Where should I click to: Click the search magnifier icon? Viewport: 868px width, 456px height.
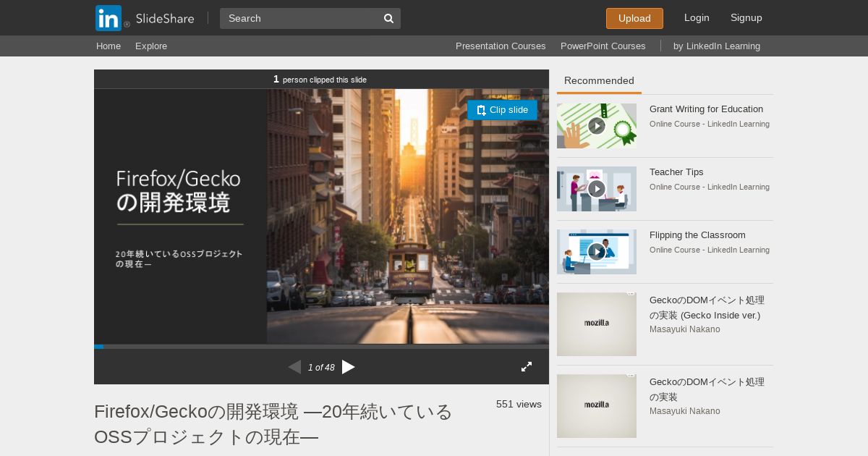coord(388,19)
